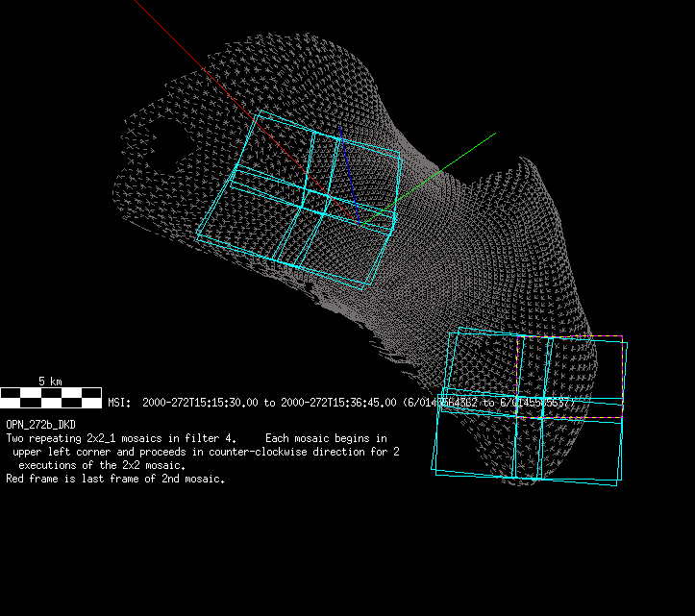Select the sequence name OPN_272b_DKD
The height and width of the screenshot is (616, 695).
click(x=40, y=425)
